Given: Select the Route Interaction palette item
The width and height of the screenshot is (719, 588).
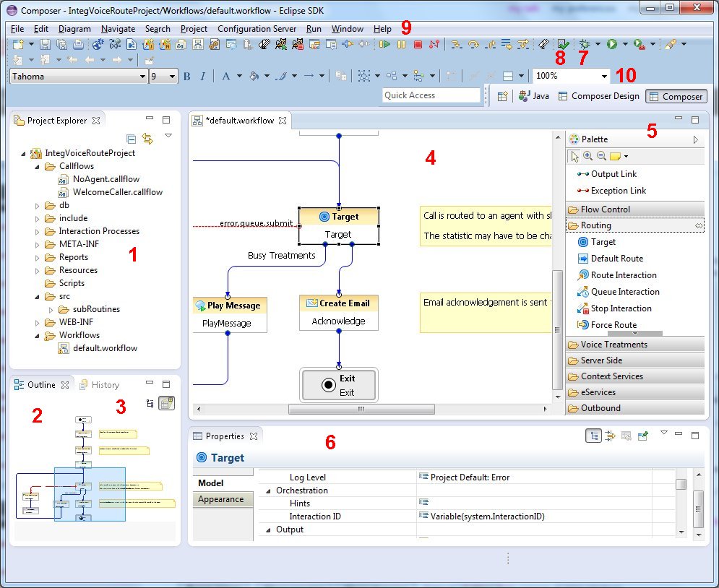Looking at the screenshot, I should [617, 275].
